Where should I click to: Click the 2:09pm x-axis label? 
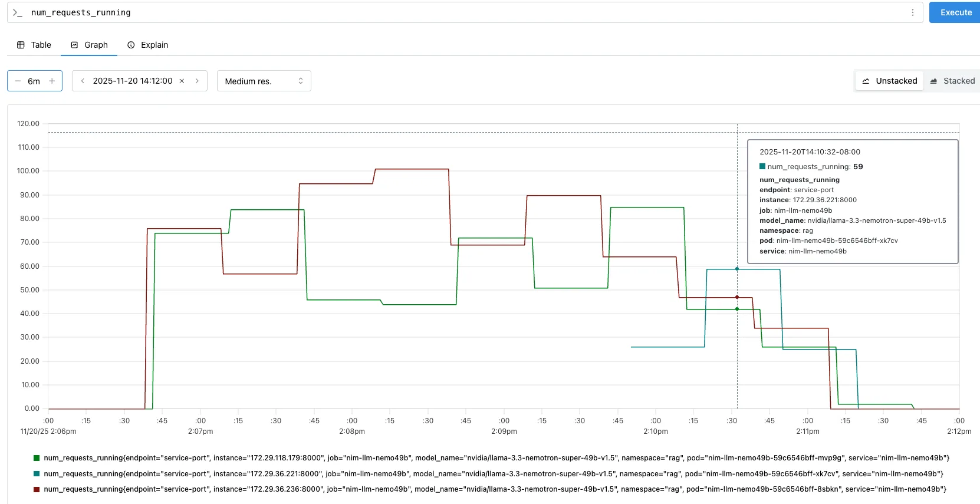504,431
